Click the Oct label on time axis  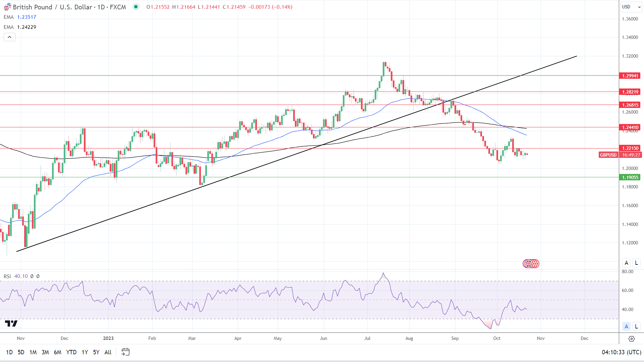[497, 338]
